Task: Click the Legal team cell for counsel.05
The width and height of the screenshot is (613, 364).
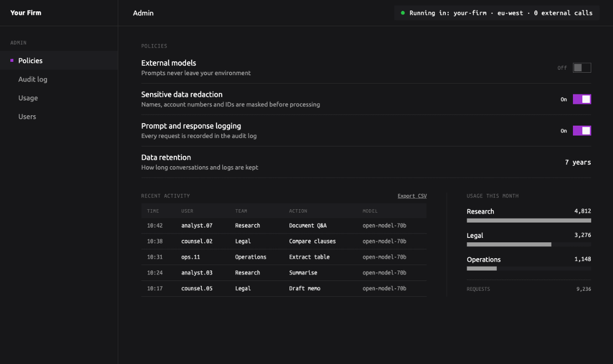Action: (243, 288)
